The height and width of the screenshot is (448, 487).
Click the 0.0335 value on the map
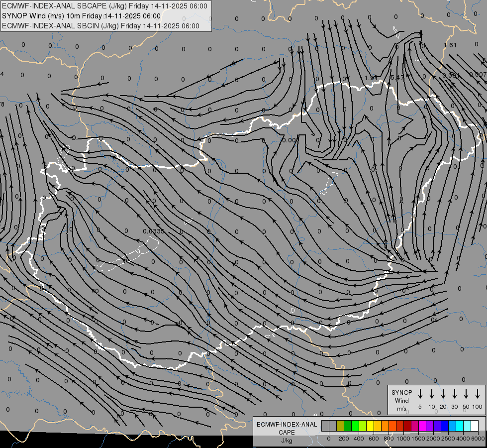tap(153, 231)
